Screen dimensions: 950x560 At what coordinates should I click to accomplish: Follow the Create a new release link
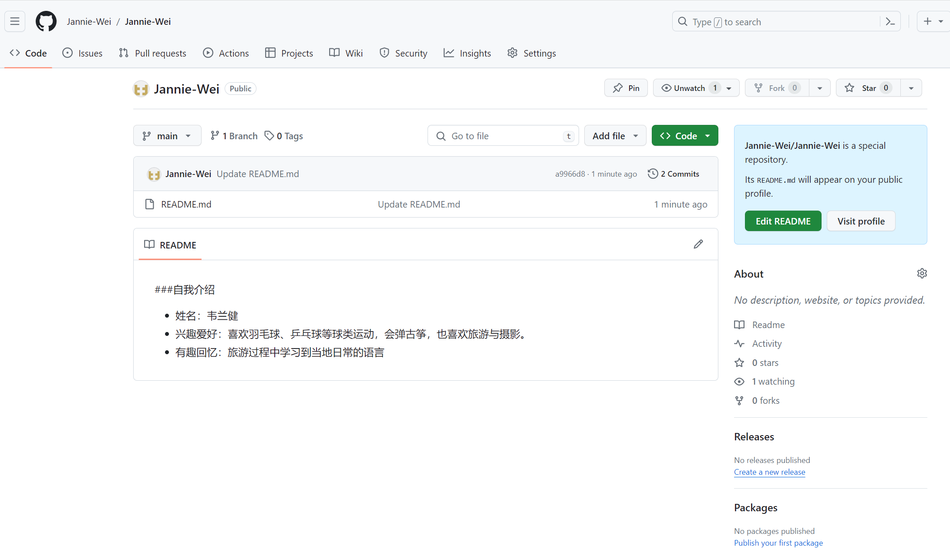point(769,472)
